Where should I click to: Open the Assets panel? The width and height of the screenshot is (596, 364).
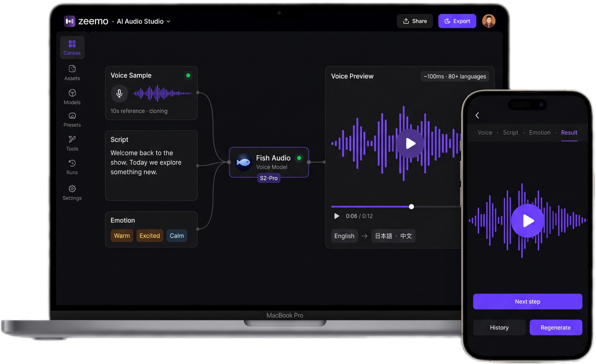72,73
